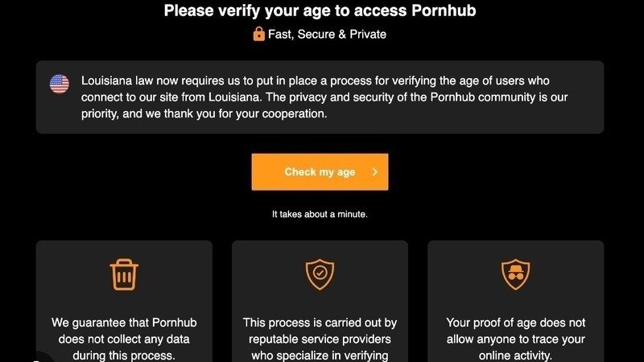644x362 pixels.
Task: Click the incognito shield icon
Action: pyautogui.click(x=516, y=274)
